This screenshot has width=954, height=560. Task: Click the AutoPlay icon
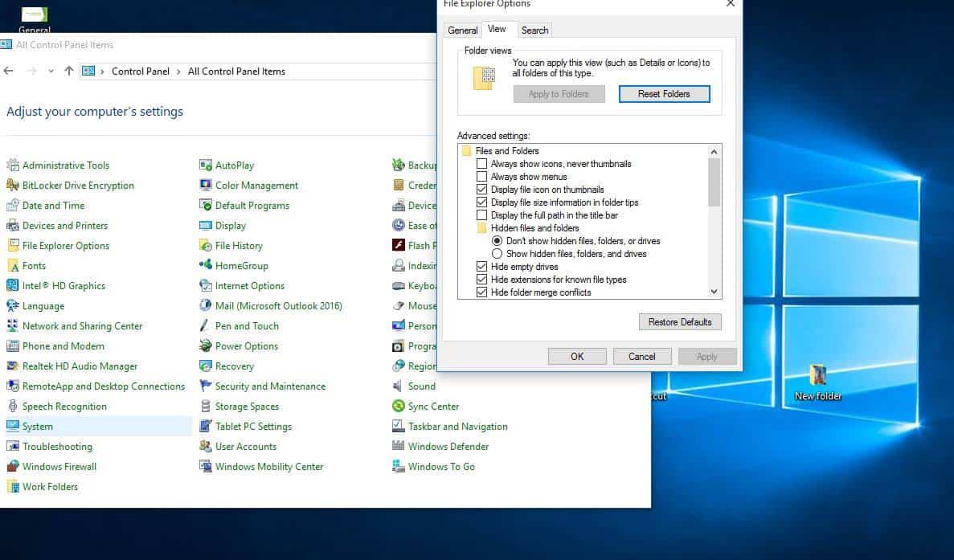click(206, 165)
